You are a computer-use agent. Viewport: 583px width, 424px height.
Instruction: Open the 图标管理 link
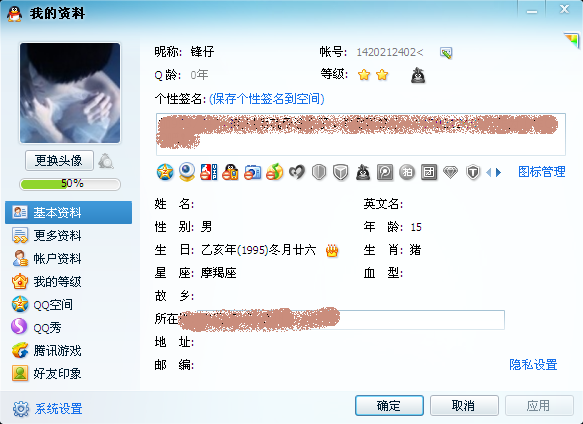542,172
